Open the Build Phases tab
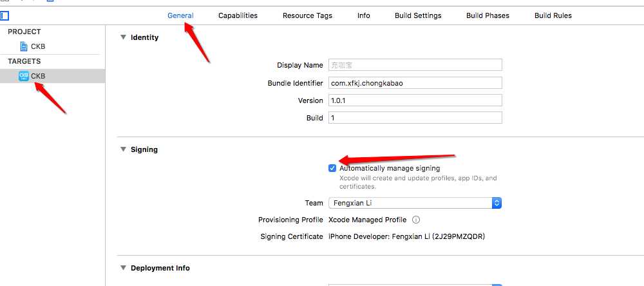 click(x=488, y=15)
